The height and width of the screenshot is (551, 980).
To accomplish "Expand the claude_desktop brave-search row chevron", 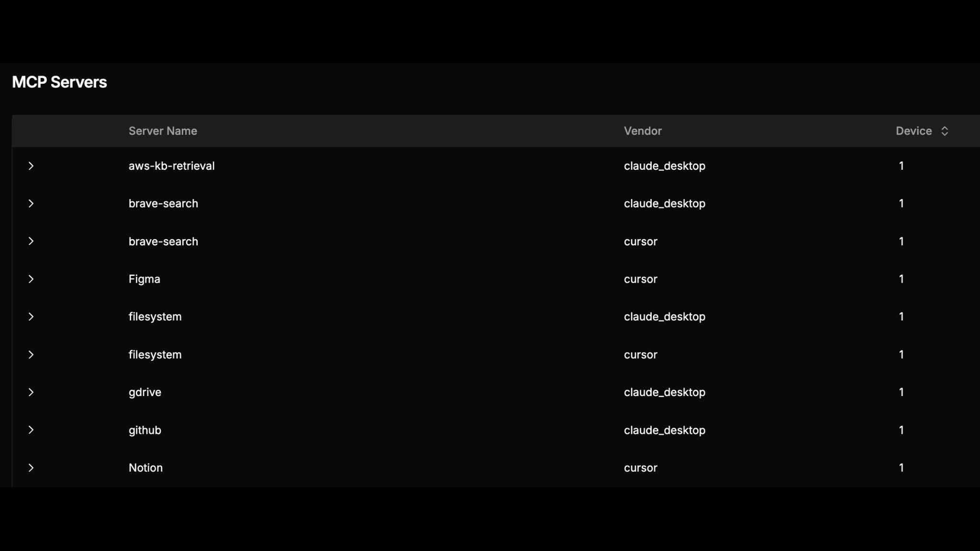I will 31,204.
